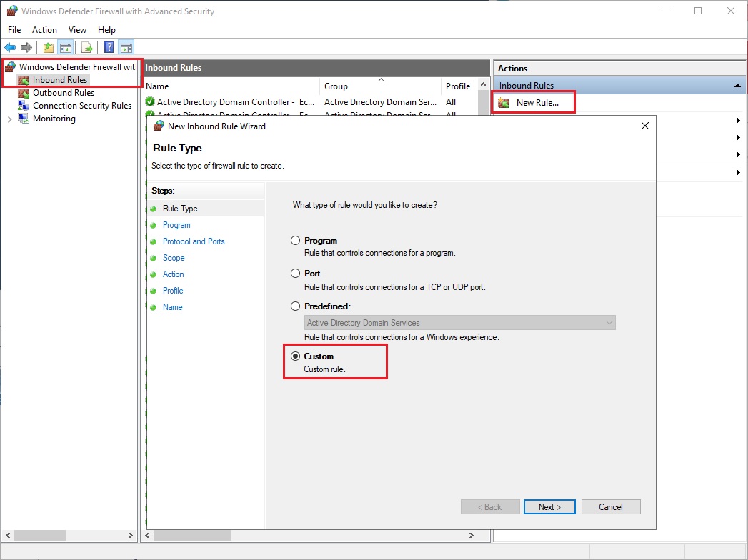Click the gray "Inbound Rules" center pane header
This screenshot has height=560, width=748.
[316, 68]
